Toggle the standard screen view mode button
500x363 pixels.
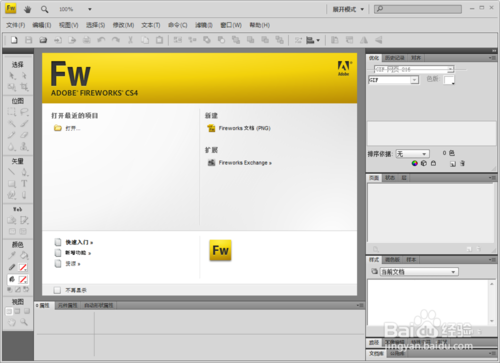9,311
